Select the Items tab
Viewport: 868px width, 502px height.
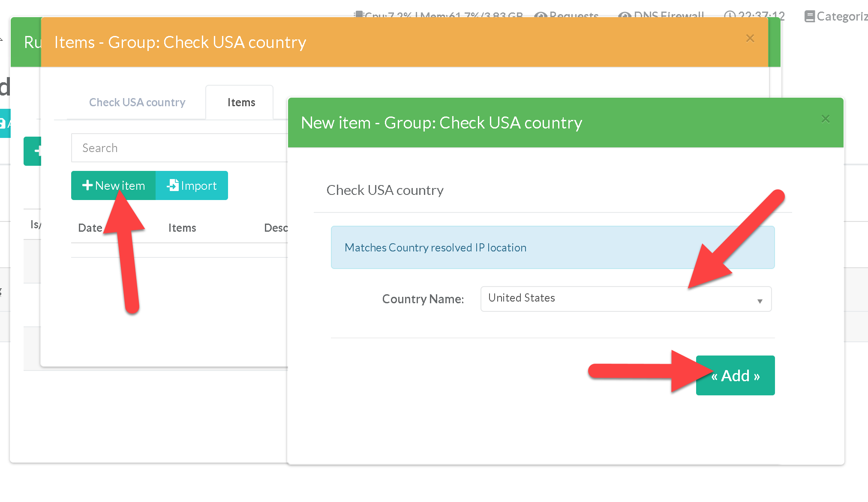[241, 102]
